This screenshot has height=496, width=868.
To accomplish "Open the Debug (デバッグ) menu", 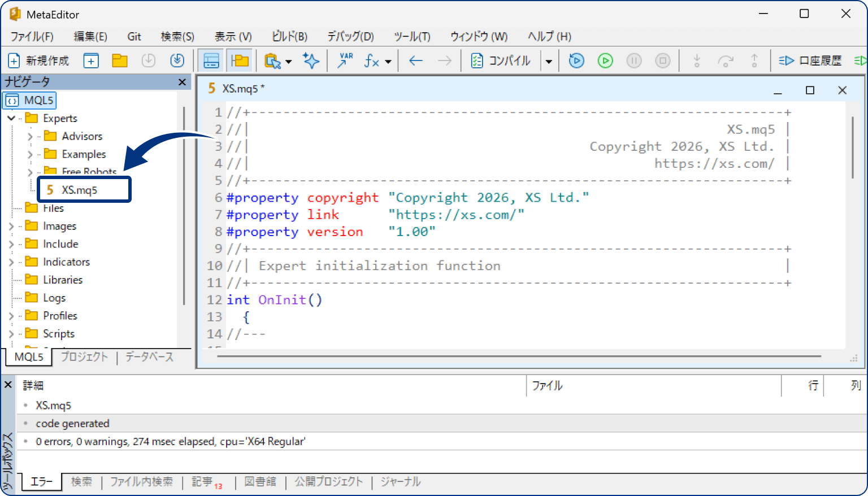I will 350,36.
